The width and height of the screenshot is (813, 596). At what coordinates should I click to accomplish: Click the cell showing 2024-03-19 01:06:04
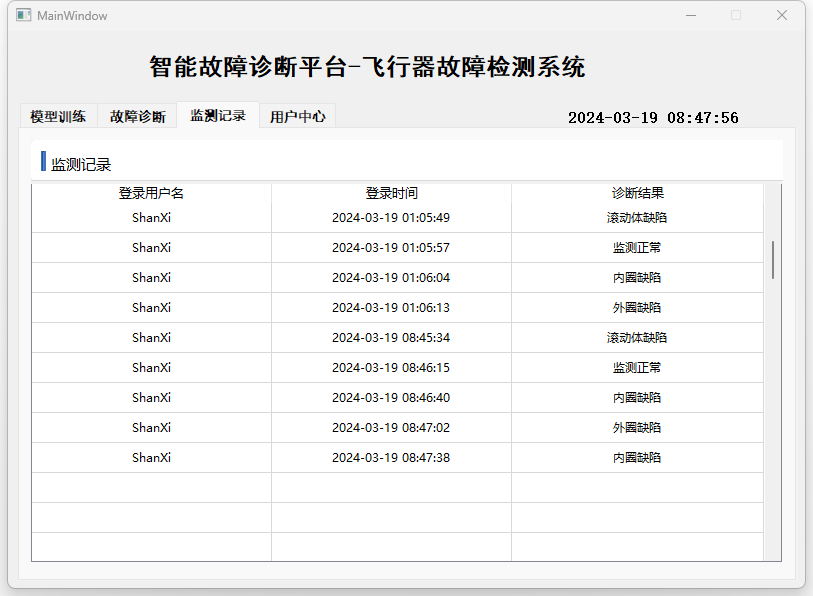coord(391,278)
